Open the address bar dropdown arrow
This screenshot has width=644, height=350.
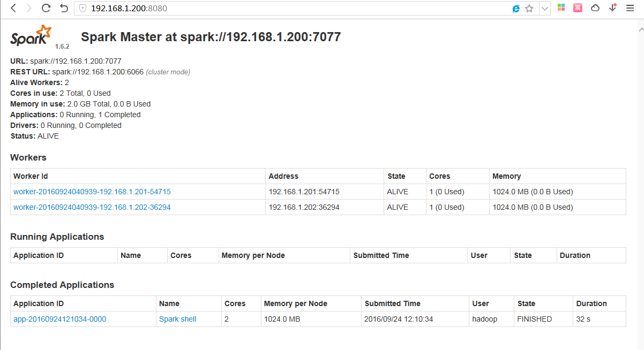pos(545,9)
